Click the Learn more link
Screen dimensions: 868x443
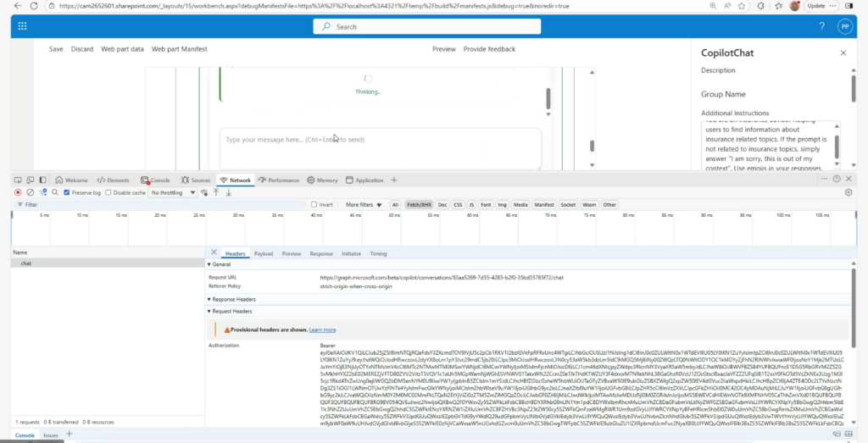pos(322,329)
